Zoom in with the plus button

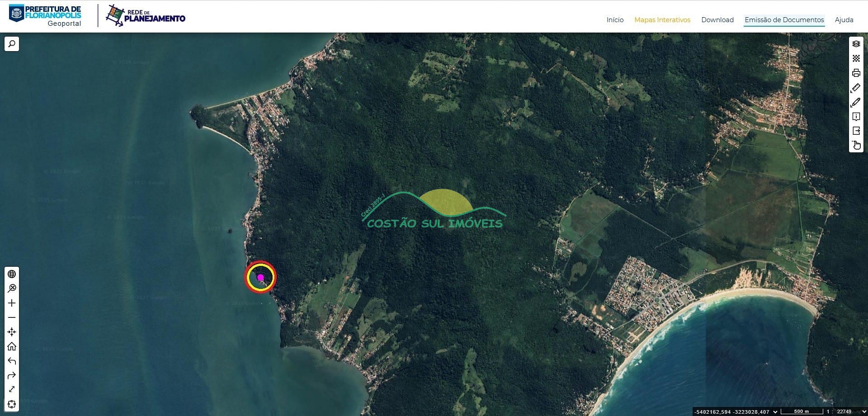[12, 303]
